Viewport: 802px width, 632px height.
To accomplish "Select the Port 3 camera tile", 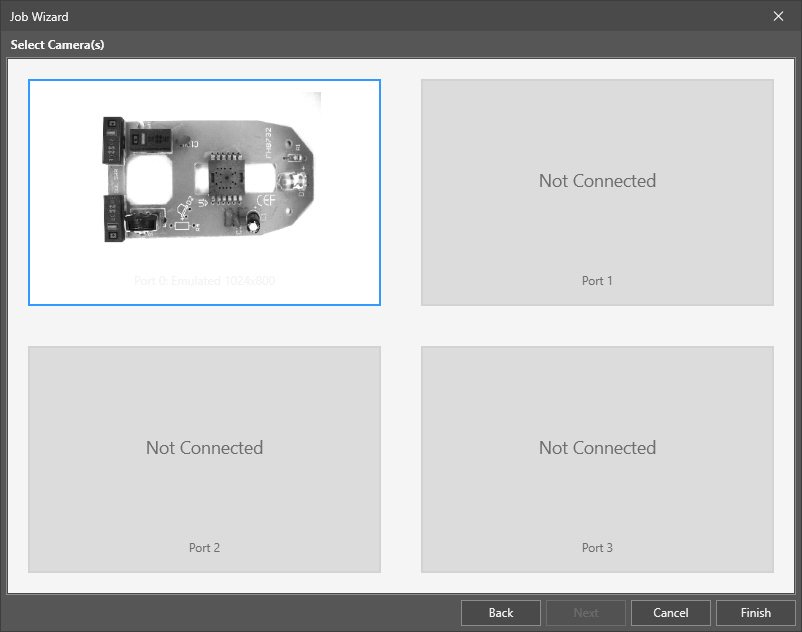I will 597,500.
